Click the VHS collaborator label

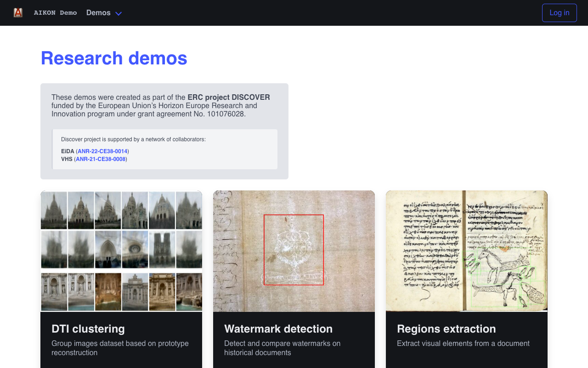[x=67, y=159]
